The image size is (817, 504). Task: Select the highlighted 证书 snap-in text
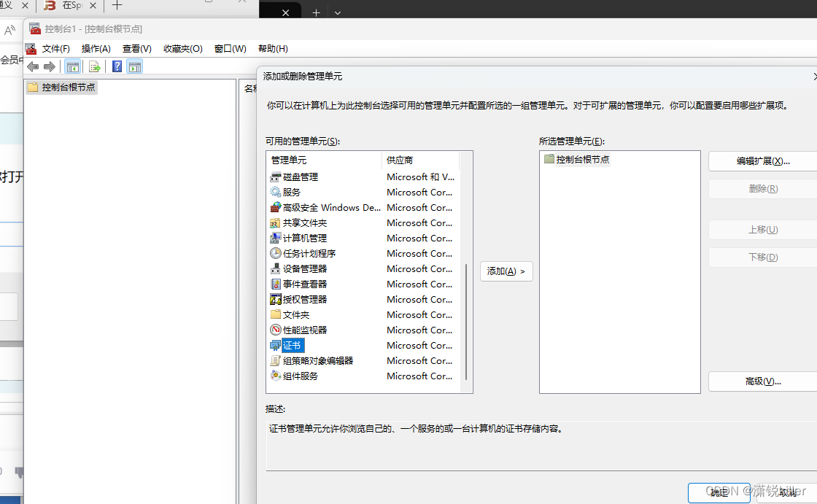coord(292,346)
